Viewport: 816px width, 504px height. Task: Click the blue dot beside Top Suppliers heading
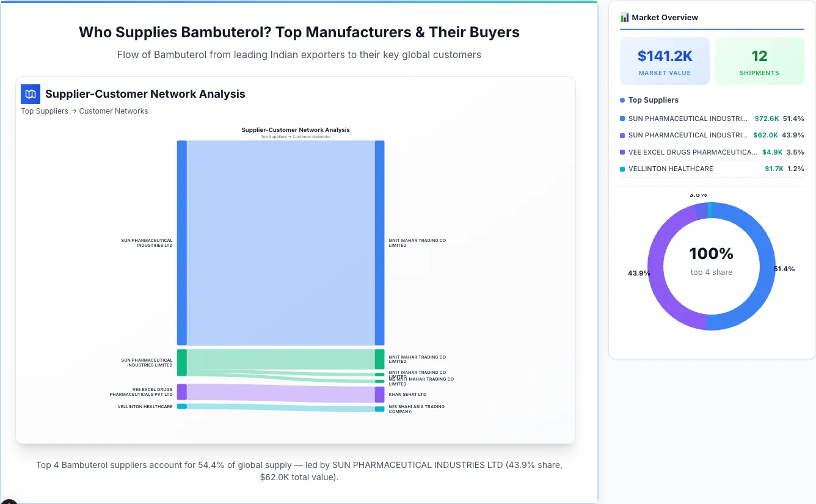[x=622, y=100]
